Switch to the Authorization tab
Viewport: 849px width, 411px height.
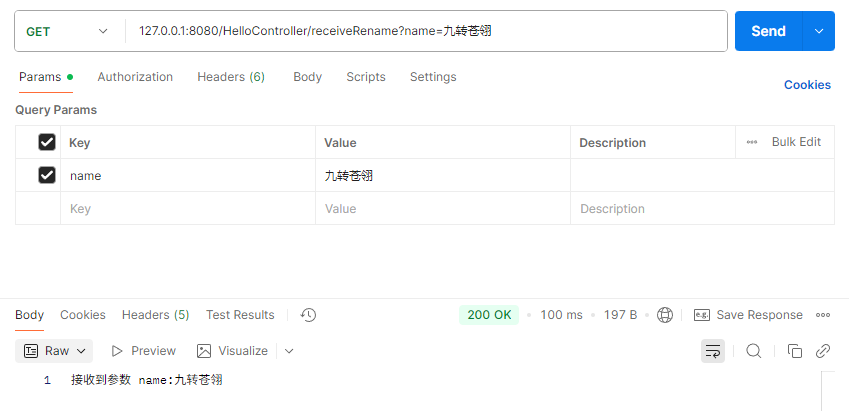(135, 77)
